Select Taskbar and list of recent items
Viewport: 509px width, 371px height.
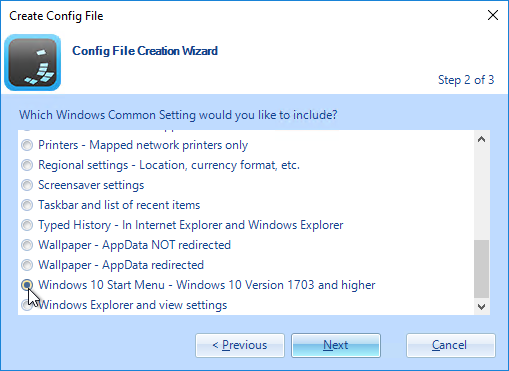click(x=27, y=205)
